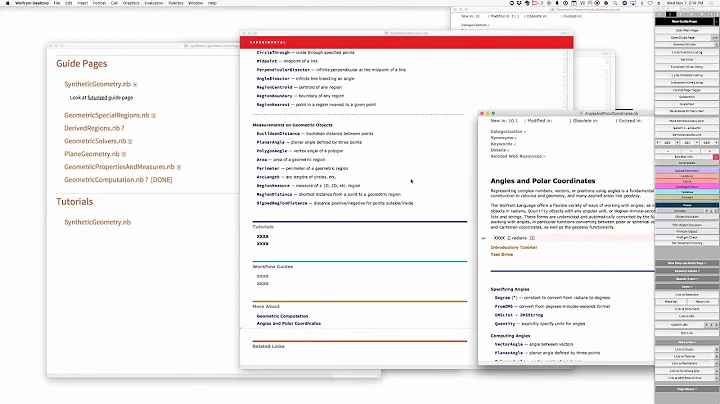Open the Cell menu
The image size is (720, 404).
(114, 3)
